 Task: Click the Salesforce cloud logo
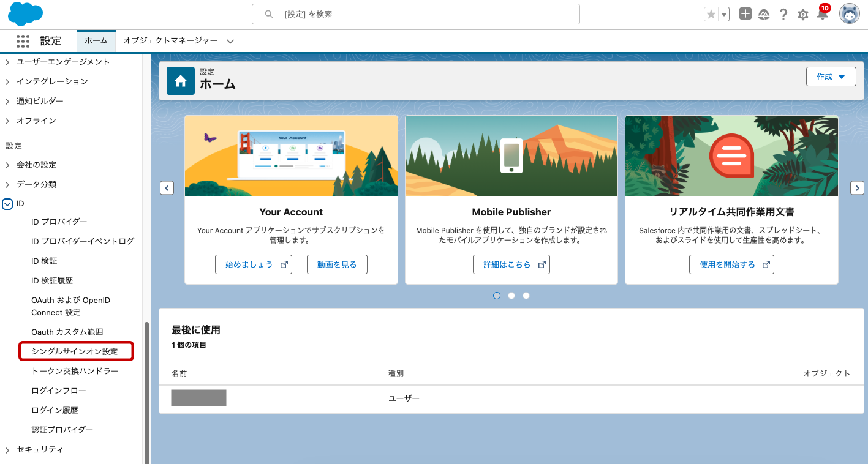coord(25,14)
